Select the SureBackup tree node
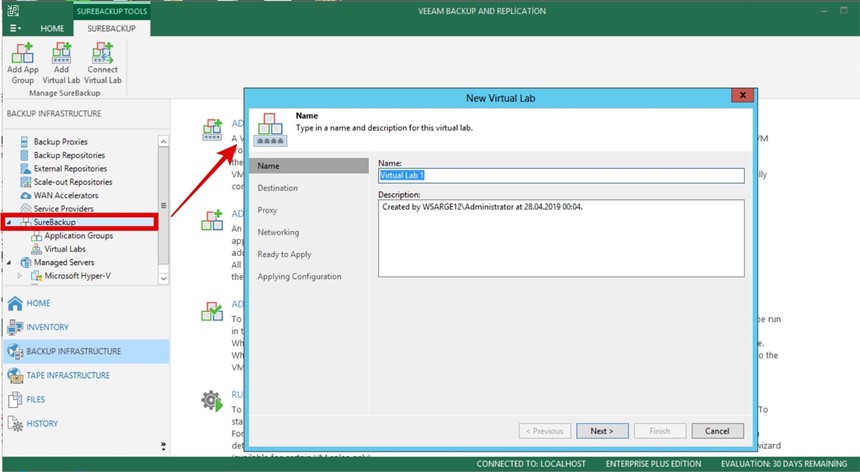The height and width of the screenshot is (472, 860). [x=55, y=222]
